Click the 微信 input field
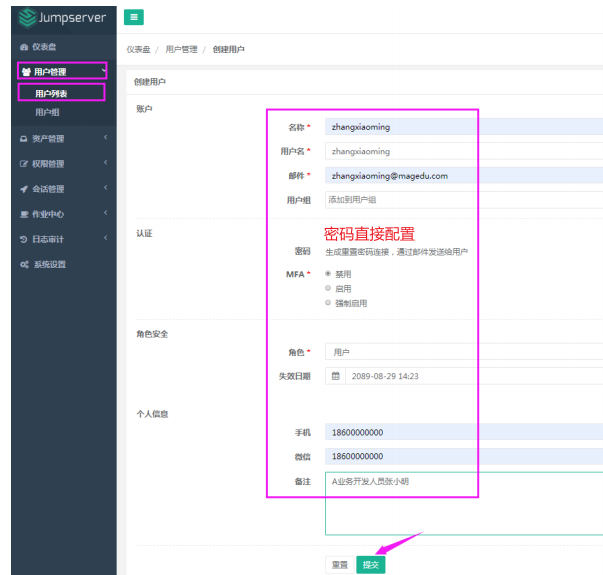This screenshot has width=603, height=575. (464, 456)
